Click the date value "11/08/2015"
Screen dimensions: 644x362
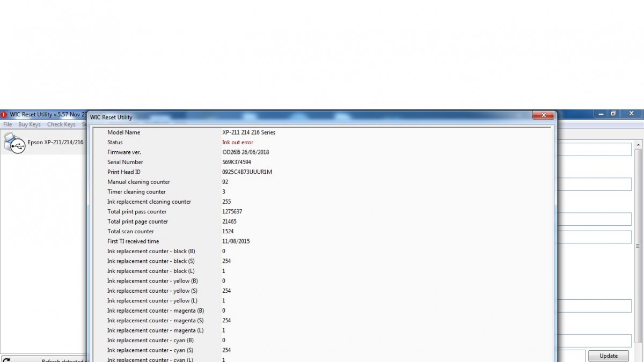[x=236, y=241]
